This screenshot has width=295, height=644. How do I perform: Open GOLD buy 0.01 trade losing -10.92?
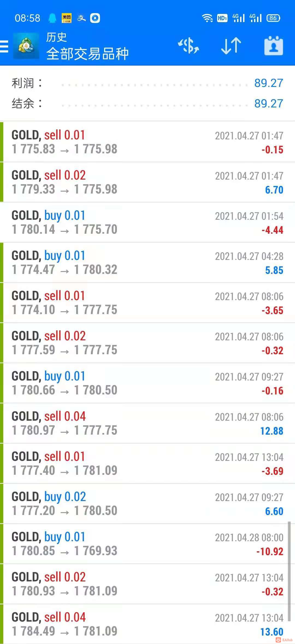pos(147,544)
